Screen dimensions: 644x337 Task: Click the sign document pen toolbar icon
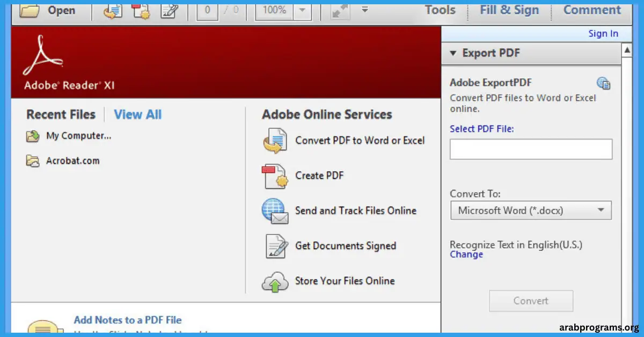(x=170, y=11)
